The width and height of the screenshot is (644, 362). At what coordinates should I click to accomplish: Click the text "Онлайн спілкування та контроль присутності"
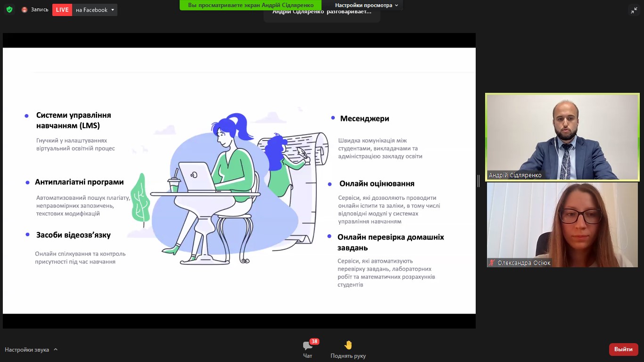coord(80,257)
